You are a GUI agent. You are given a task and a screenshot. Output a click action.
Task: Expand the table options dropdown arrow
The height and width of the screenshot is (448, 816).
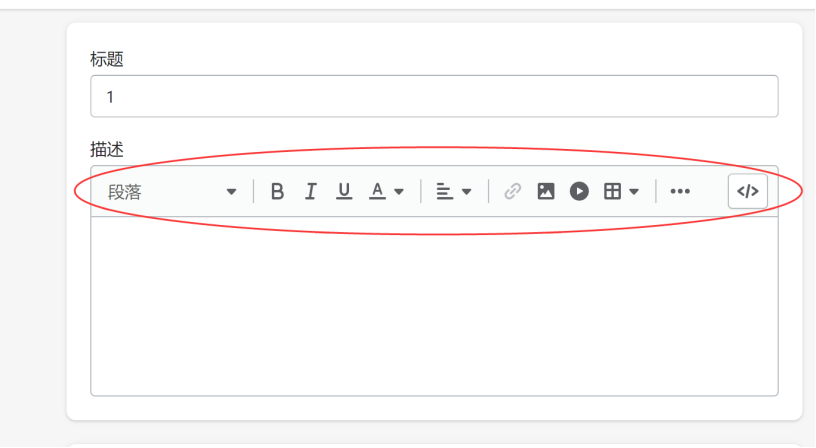pos(634,192)
